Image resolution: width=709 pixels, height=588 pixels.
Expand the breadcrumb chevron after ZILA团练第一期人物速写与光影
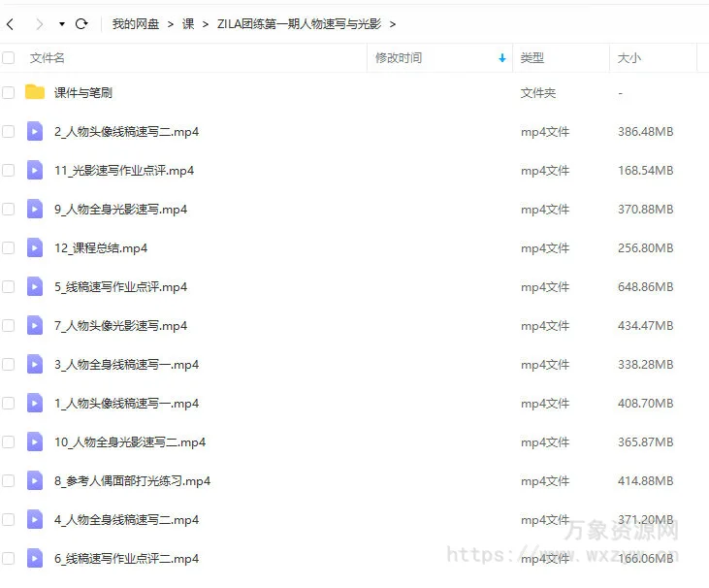tap(392, 23)
